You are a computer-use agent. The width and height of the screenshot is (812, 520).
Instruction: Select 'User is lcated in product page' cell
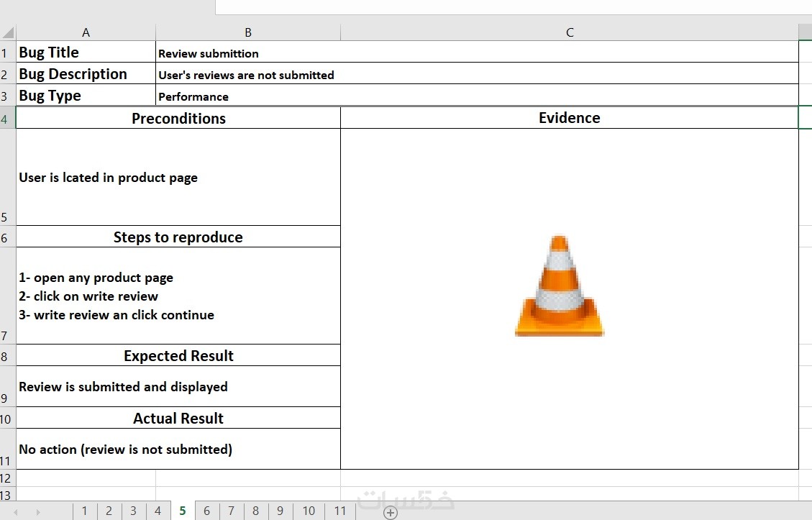click(x=178, y=177)
